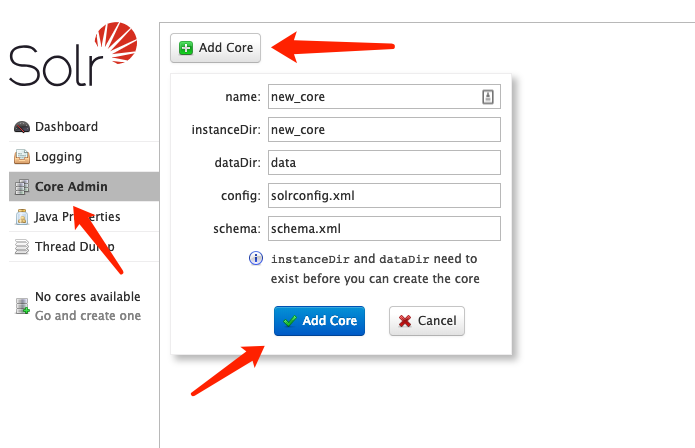Viewport: 695px width, 448px height.
Task: Click the Core Admin server icon
Action: [x=22, y=187]
